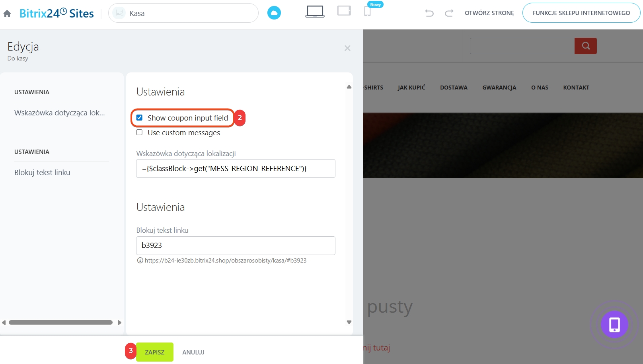Screen dimensions: 643x364
Task: Select Blokuj tekst linku sidebar item
Action: pyautogui.click(x=42, y=172)
